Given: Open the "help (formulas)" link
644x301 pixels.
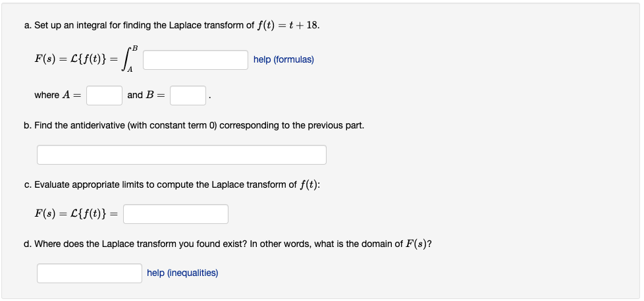Looking at the screenshot, I should point(283,60).
